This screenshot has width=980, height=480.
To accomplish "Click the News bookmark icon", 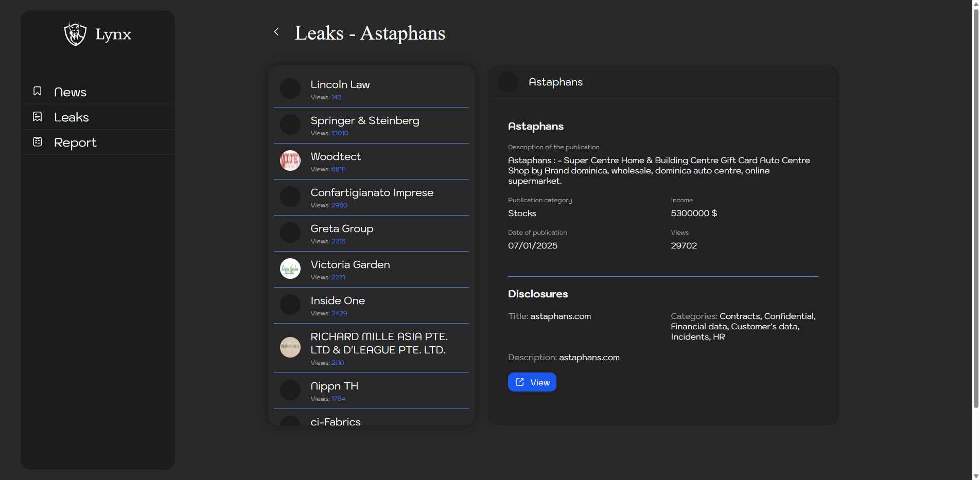I will click(38, 91).
